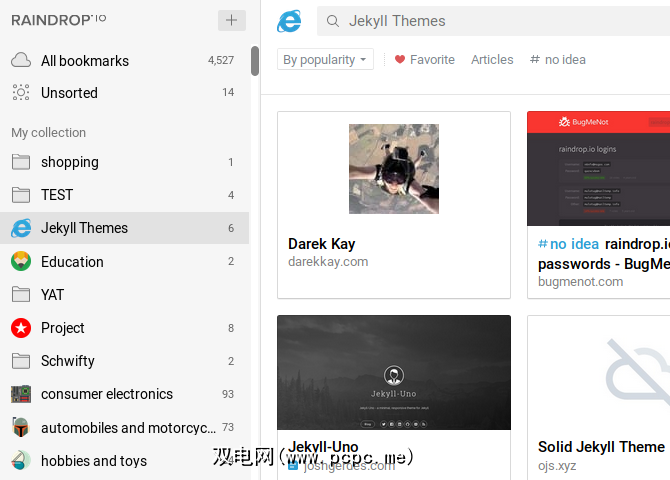
Task: Click the hobbies and toys icon
Action: (21, 460)
